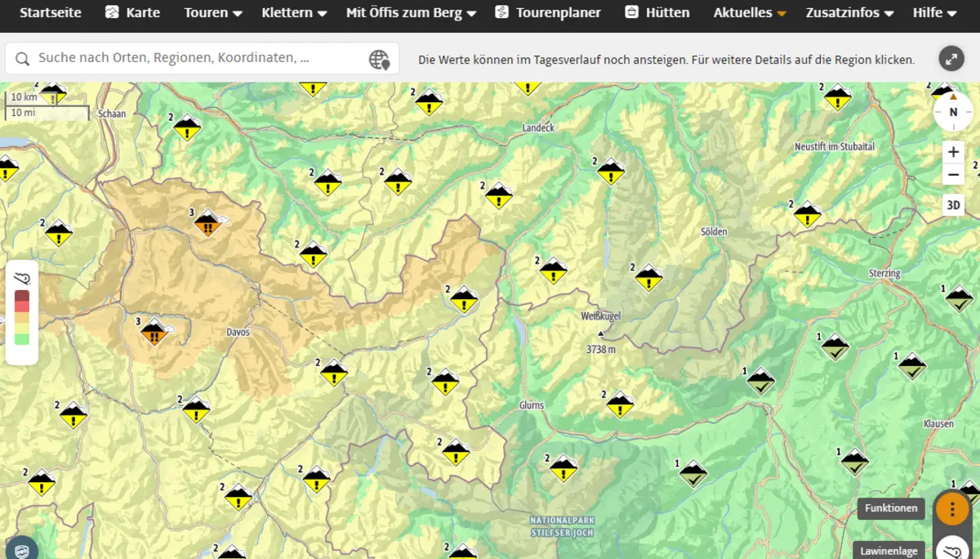Open the Tourenplaner link
980x559 pixels.
point(548,13)
